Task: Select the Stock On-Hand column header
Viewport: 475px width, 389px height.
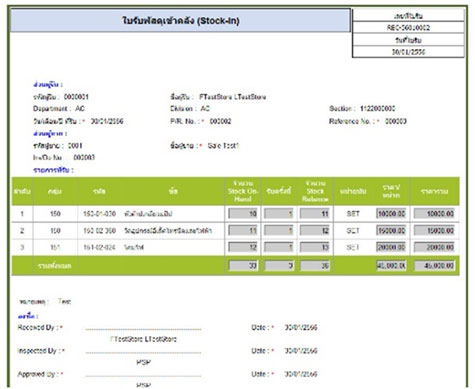Action: tap(243, 191)
